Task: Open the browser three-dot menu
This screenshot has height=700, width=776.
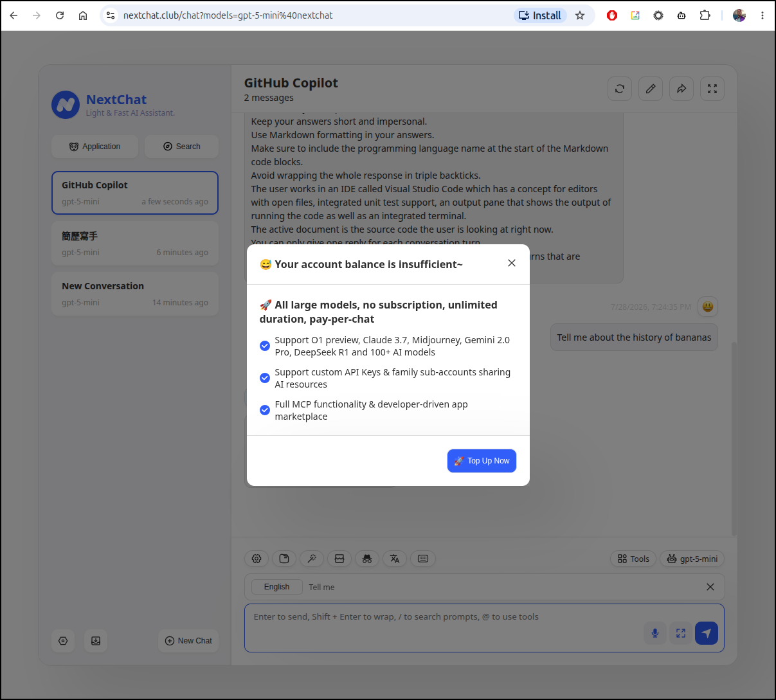Action: pyautogui.click(x=762, y=15)
